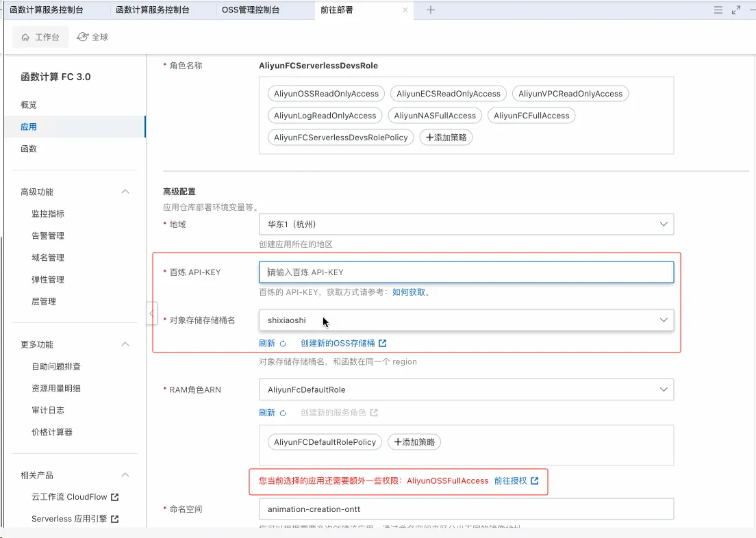Click +添加策略 in AliyunFCServerlessDevsRole policies
Image resolution: width=756 pixels, height=538 pixels.
tap(446, 138)
